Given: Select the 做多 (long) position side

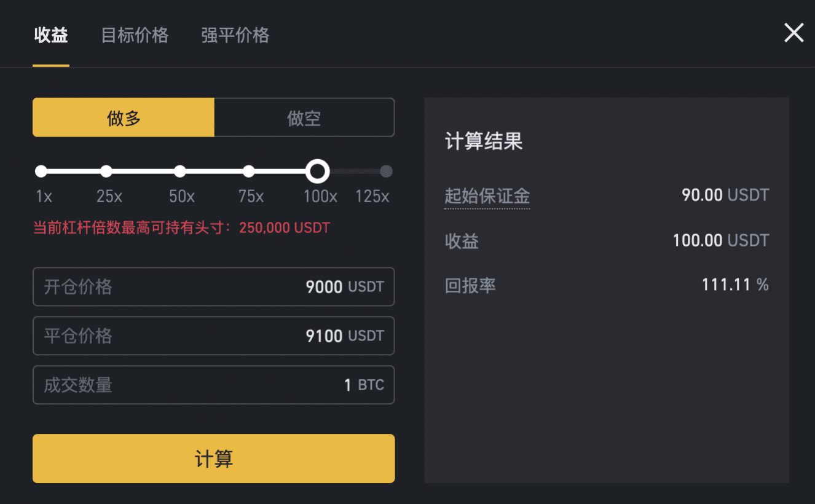Looking at the screenshot, I should click(x=123, y=117).
